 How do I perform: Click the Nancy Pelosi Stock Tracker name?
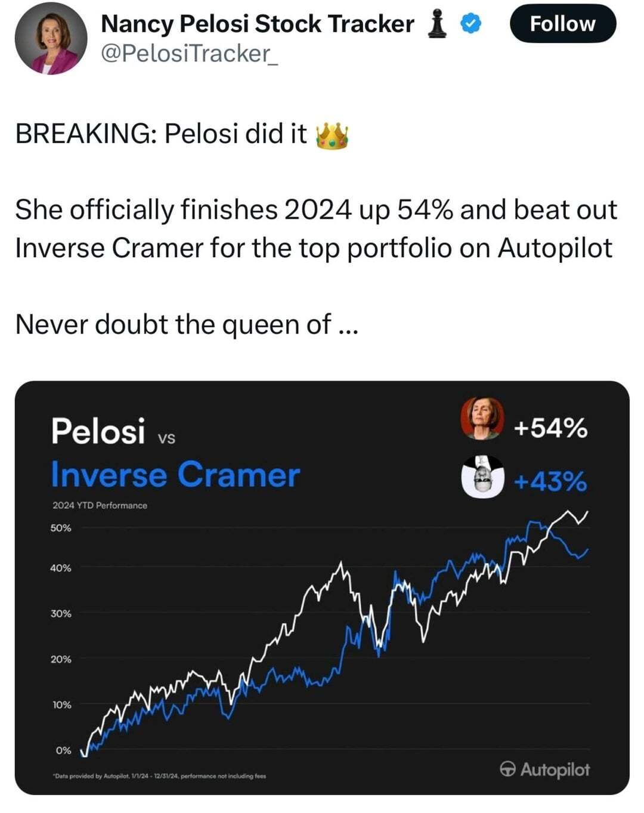[258, 24]
